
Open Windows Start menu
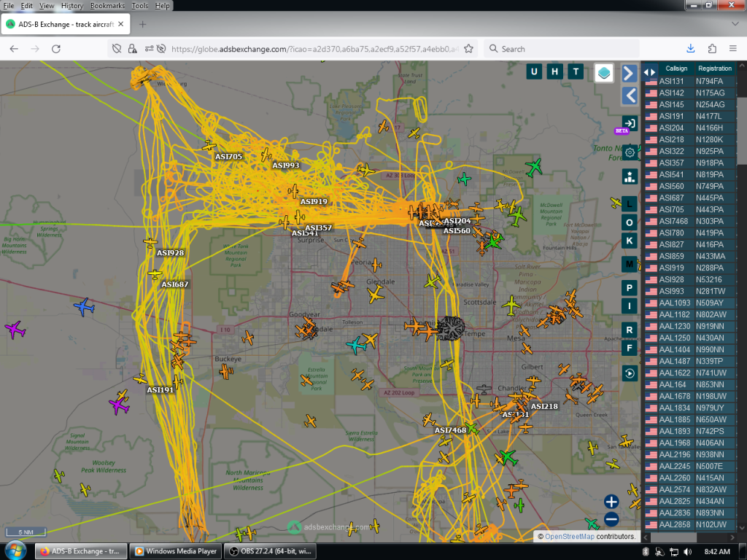pyautogui.click(x=15, y=551)
